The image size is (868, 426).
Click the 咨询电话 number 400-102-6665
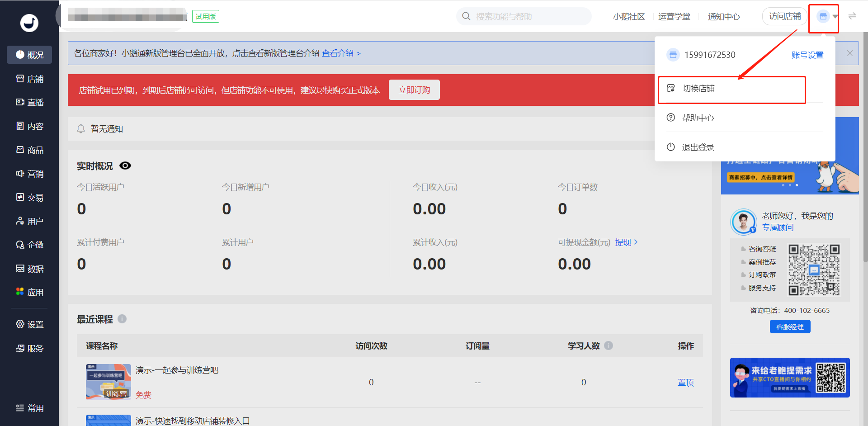pyautogui.click(x=807, y=311)
